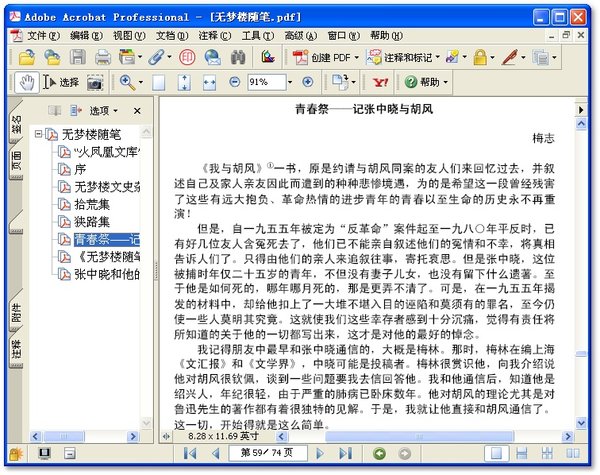
Task: Open the 编辑 menu
Action: click(86, 36)
